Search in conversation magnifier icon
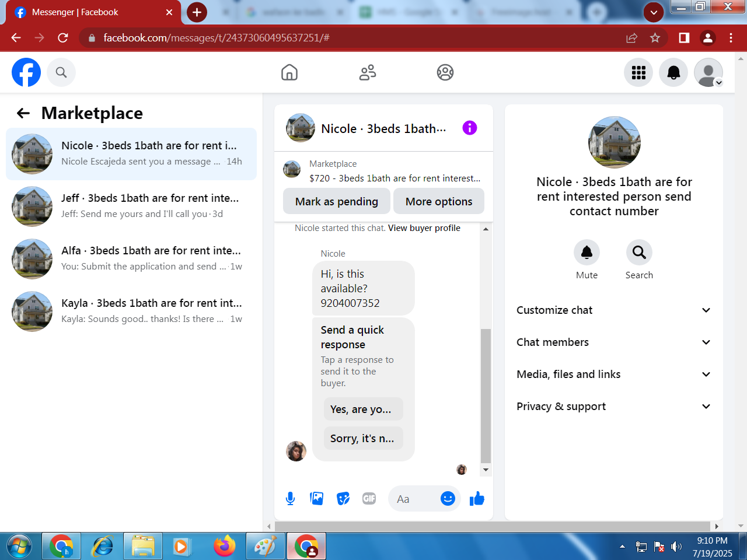This screenshot has height=560, width=747. [639, 252]
